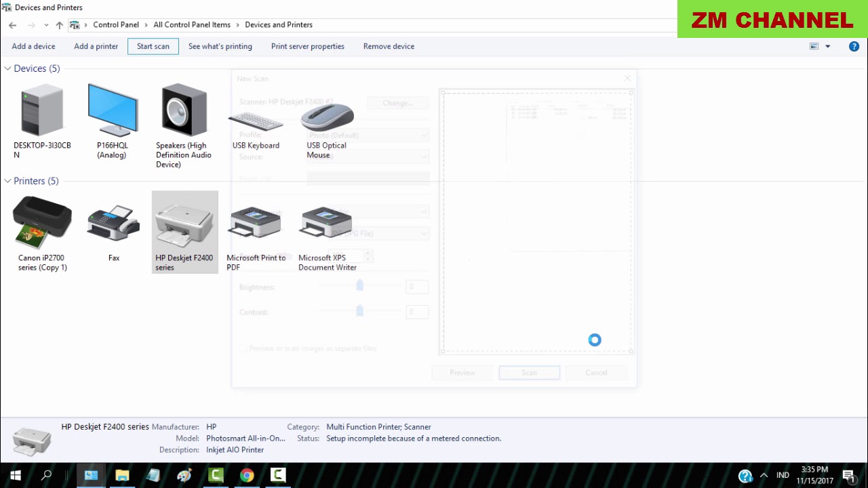This screenshot has height=488, width=868.
Task: Click Inkjet AIO Printer description text
Action: tap(235, 450)
